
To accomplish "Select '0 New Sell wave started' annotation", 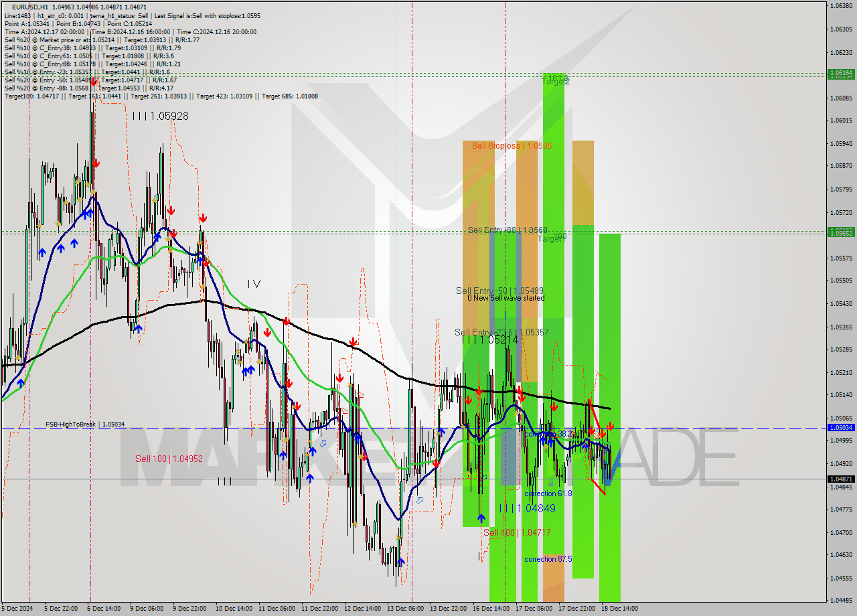I will pos(505,298).
